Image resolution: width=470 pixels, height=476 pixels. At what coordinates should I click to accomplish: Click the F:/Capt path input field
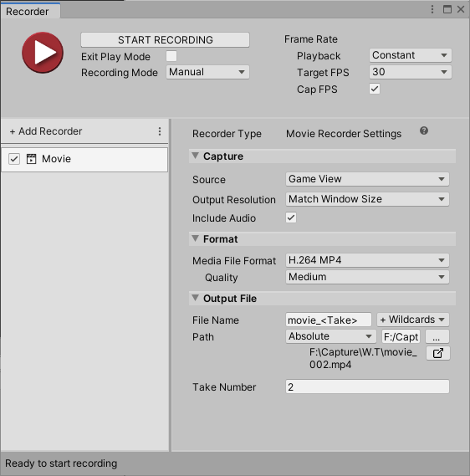pyautogui.click(x=401, y=336)
